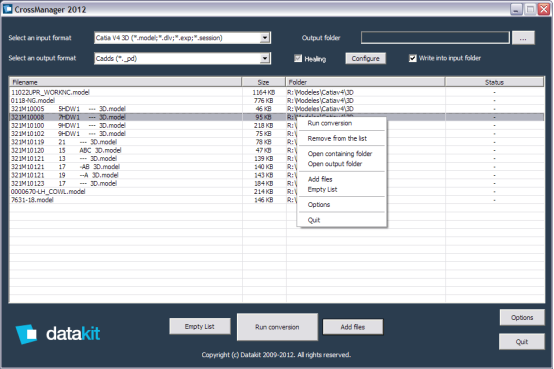Click the Status column header

click(x=494, y=82)
